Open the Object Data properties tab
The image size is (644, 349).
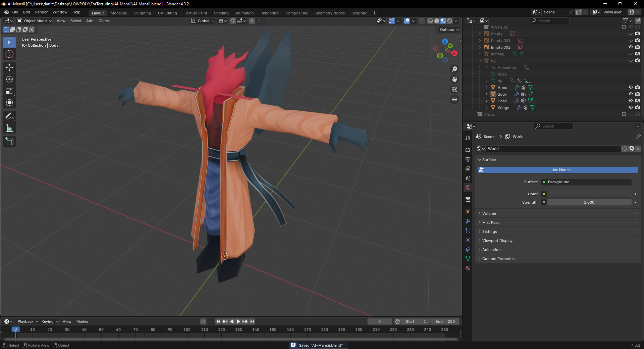point(468,259)
